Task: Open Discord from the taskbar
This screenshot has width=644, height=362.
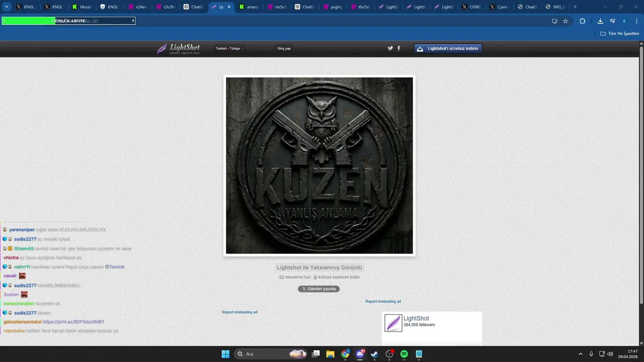Action: 360,354
